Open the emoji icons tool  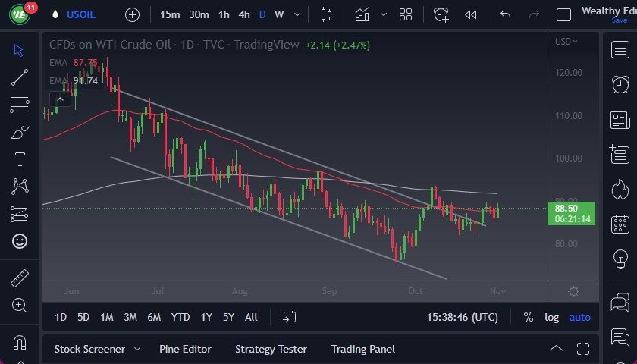click(20, 241)
